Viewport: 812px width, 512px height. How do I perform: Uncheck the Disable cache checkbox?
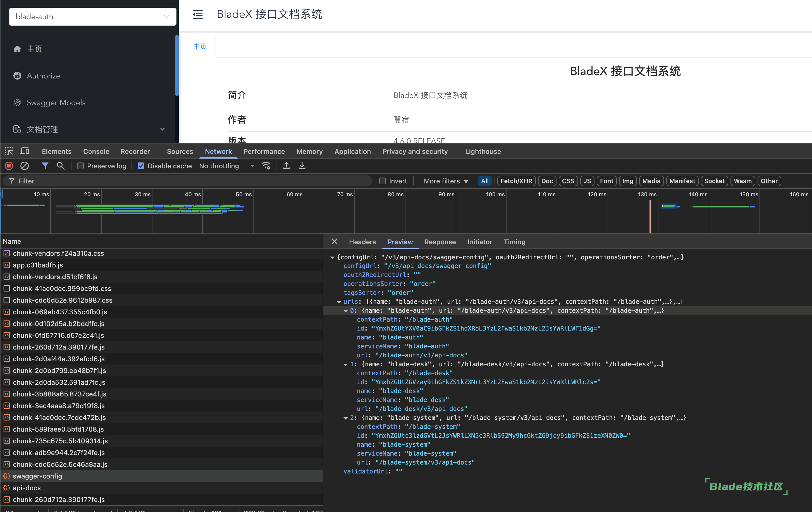[x=141, y=166]
